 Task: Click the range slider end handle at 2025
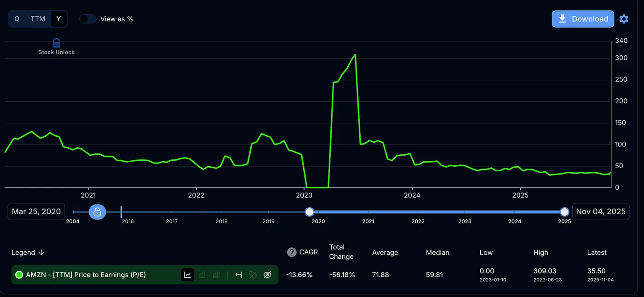click(564, 212)
